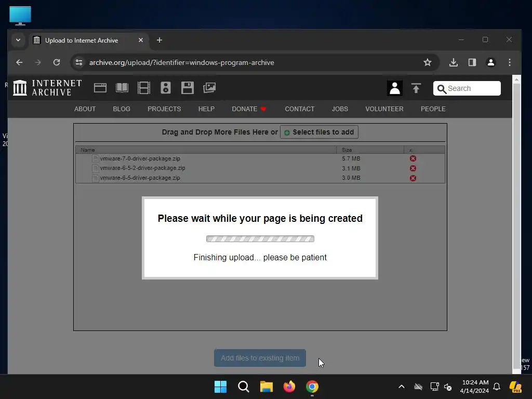Open the Chrome three-dot menu

click(x=510, y=62)
